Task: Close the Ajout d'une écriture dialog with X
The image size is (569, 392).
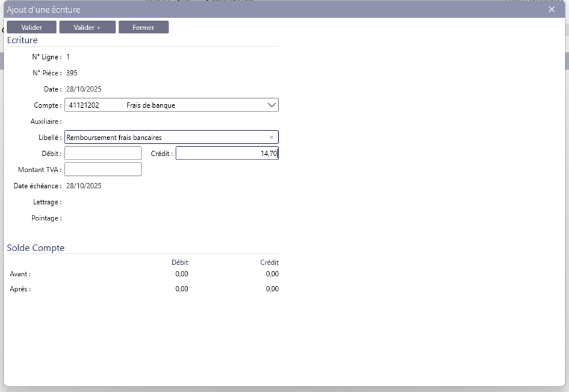Action: click(x=552, y=10)
